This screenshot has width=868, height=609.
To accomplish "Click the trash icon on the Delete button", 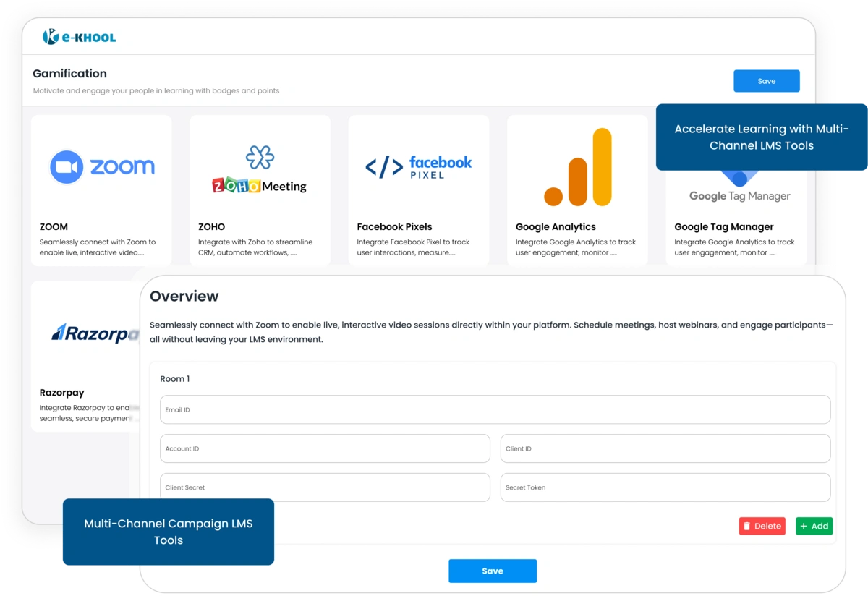I will click(747, 526).
